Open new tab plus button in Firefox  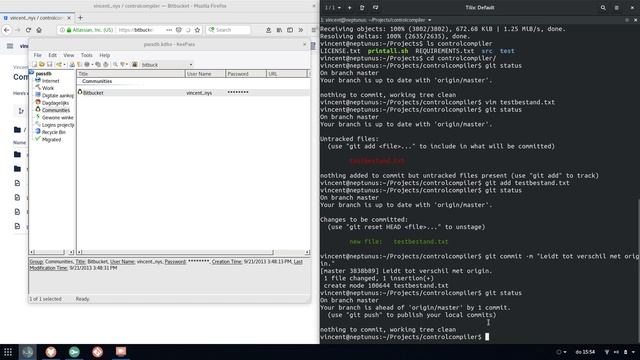click(x=80, y=18)
